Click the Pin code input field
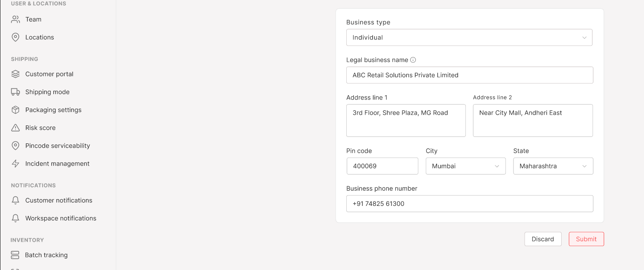The width and height of the screenshot is (644, 270). pos(382,166)
